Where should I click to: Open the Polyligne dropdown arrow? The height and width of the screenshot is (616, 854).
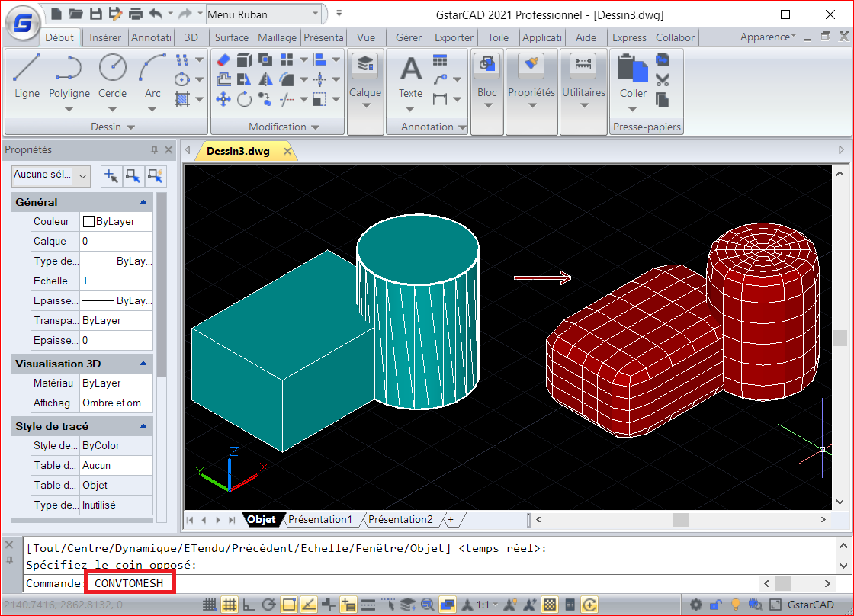(69, 109)
